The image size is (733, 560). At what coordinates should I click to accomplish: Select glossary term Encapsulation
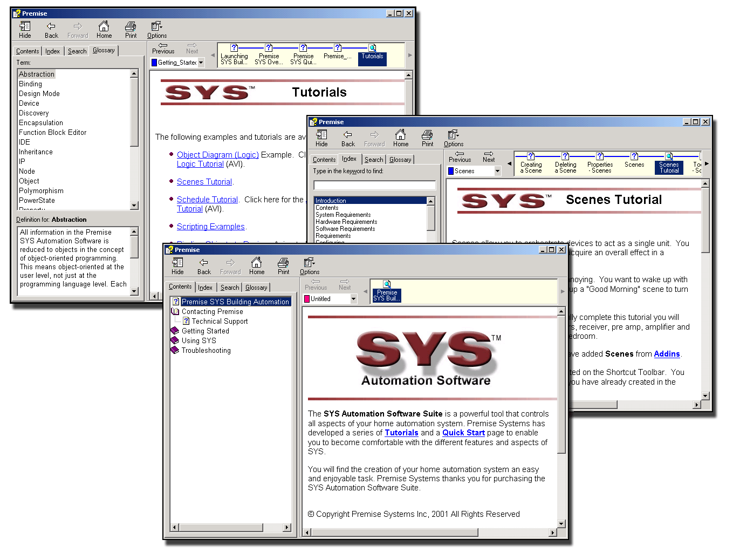[41, 122]
